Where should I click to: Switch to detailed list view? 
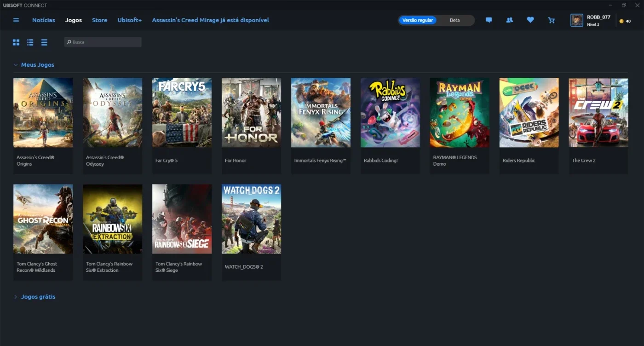(x=30, y=42)
